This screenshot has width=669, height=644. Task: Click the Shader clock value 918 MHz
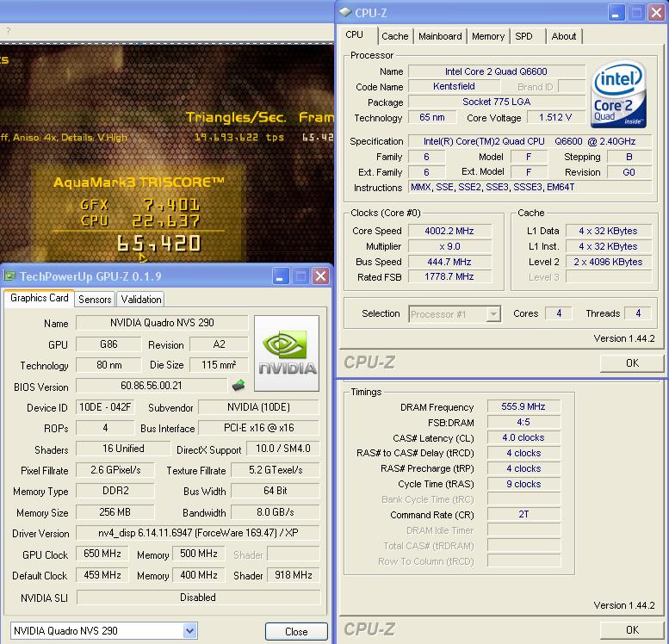click(x=294, y=575)
